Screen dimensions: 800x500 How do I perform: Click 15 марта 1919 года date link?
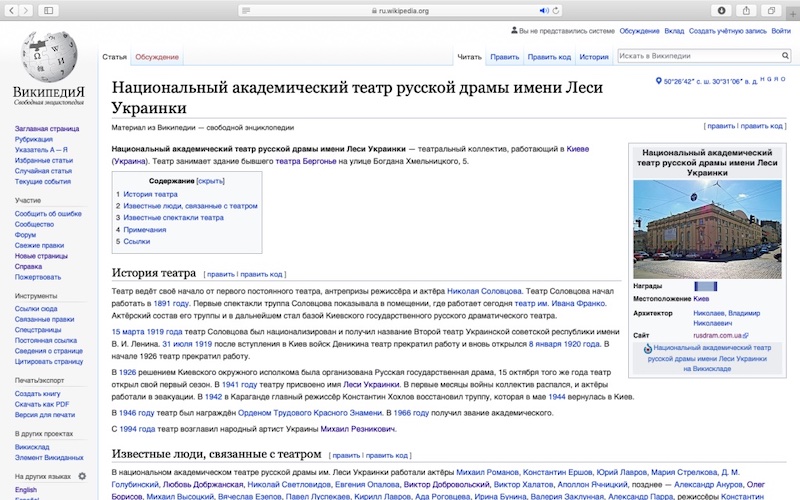(147, 332)
